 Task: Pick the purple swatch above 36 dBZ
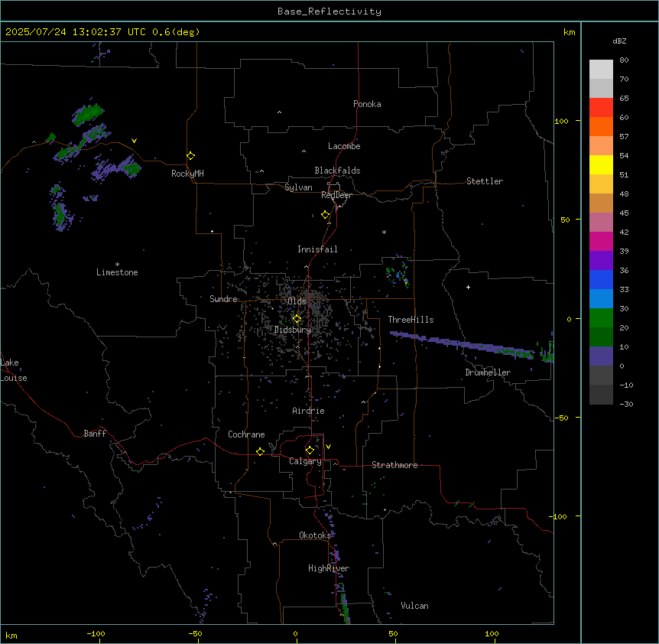tap(601, 260)
